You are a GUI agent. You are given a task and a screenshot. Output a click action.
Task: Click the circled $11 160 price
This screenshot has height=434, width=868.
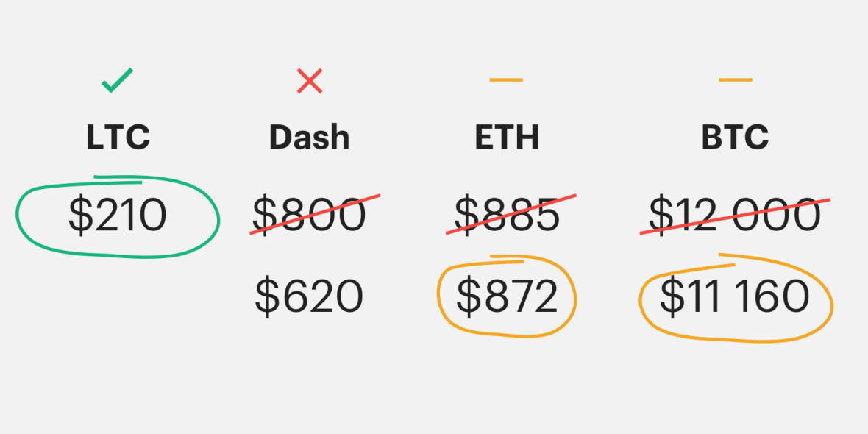735,296
